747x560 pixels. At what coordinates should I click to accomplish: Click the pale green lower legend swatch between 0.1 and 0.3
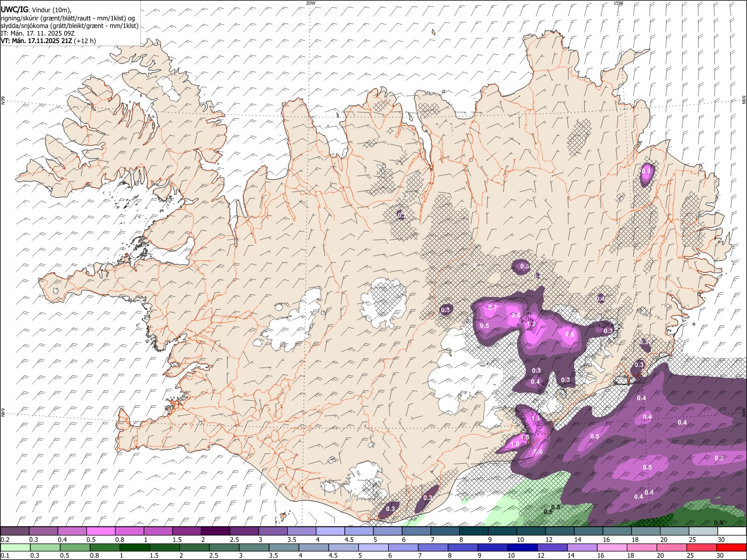click(x=16, y=547)
